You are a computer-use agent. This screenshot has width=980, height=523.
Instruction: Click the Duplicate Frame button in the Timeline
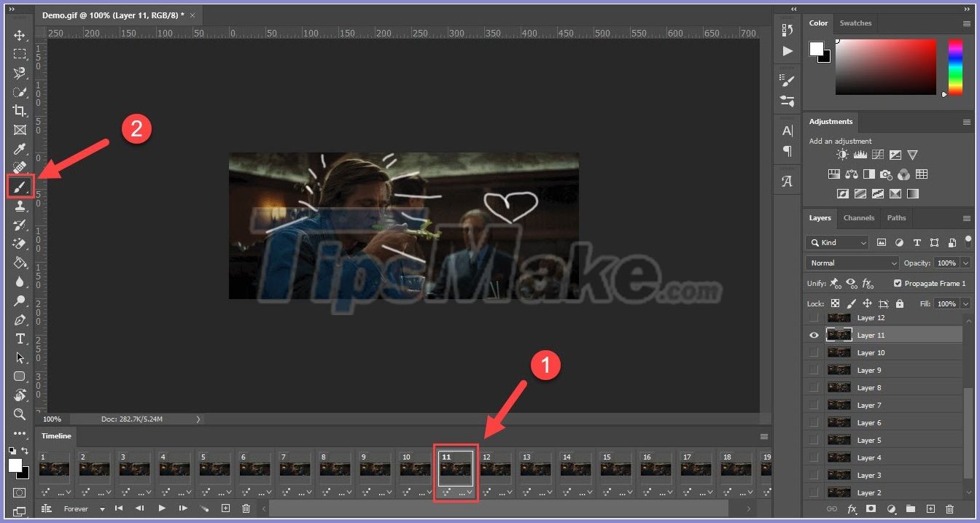[x=226, y=508]
